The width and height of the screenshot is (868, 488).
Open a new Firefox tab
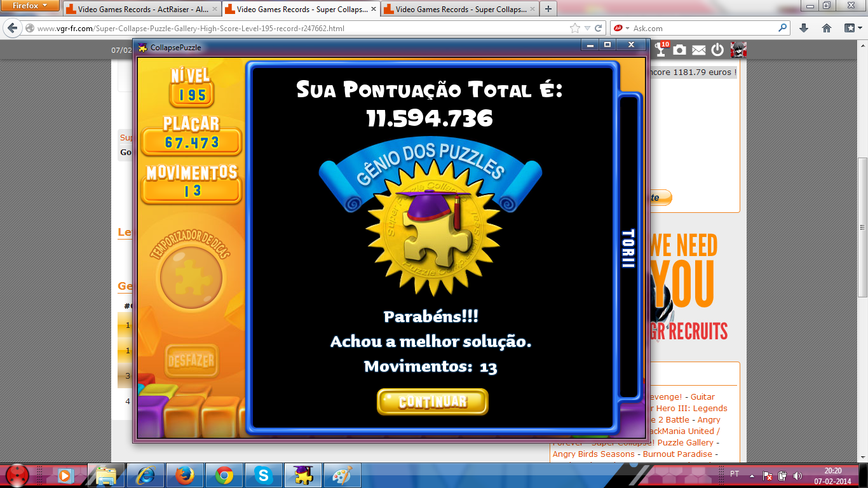pyautogui.click(x=548, y=9)
